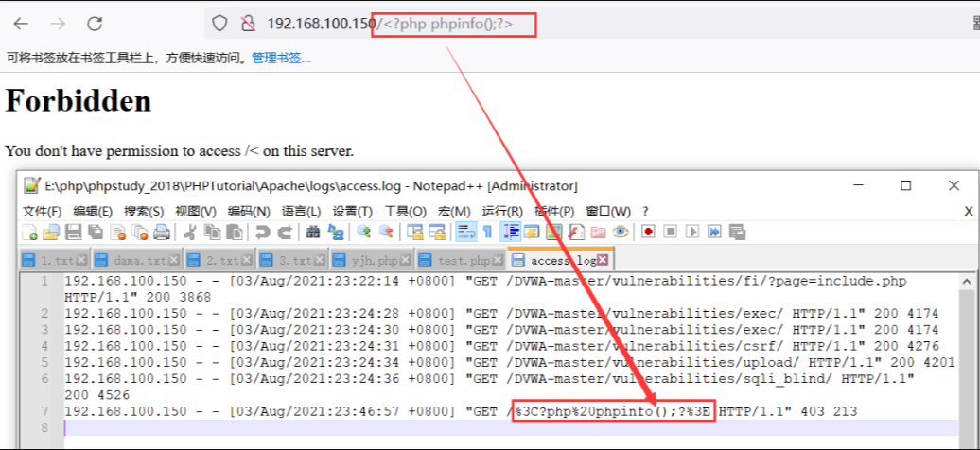
Task: Click the Find binoculars toolbar icon
Action: tap(312, 232)
